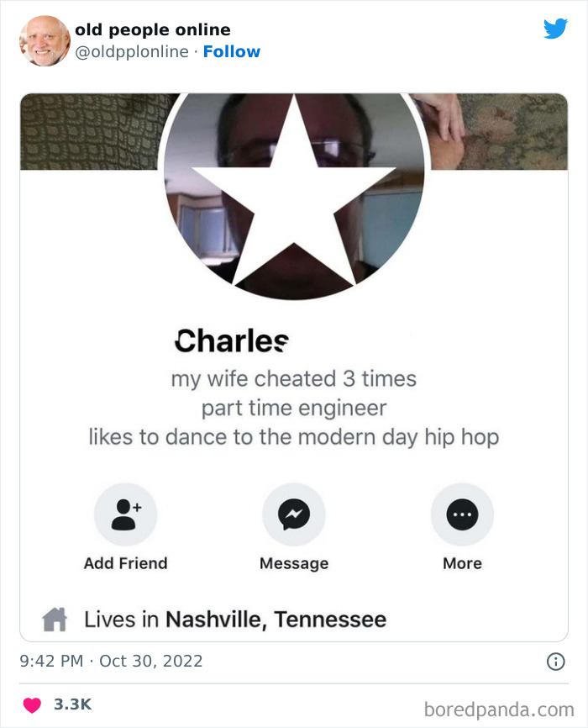Click the Twitter bird logo
The height and width of the screenshot is (728, 588).
[555, 29]
